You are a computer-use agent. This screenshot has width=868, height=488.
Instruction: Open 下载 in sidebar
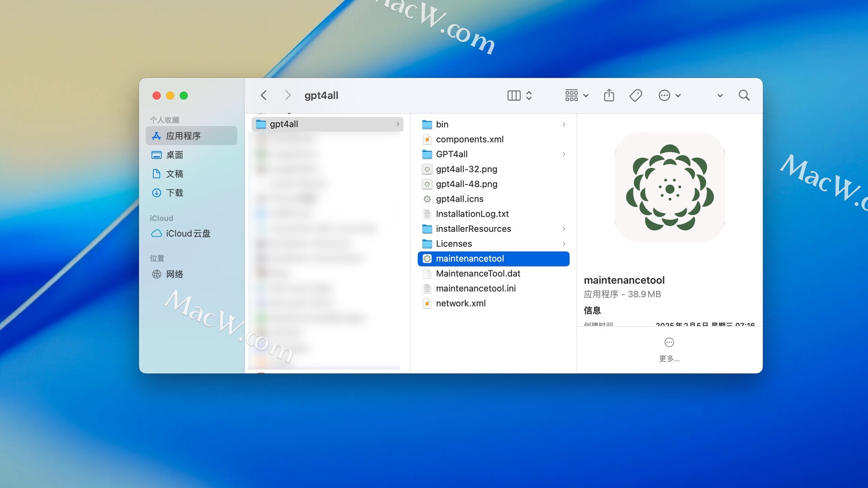pos(192,193)
